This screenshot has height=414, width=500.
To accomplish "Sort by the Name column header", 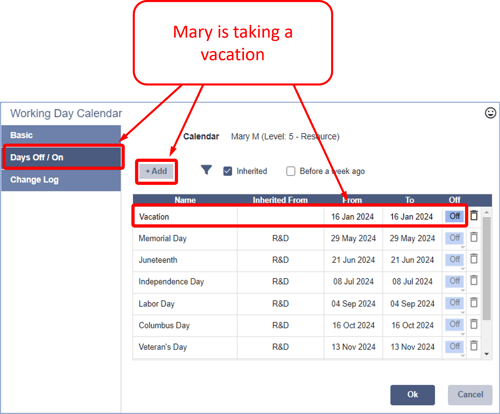I will tap(185, 200).
